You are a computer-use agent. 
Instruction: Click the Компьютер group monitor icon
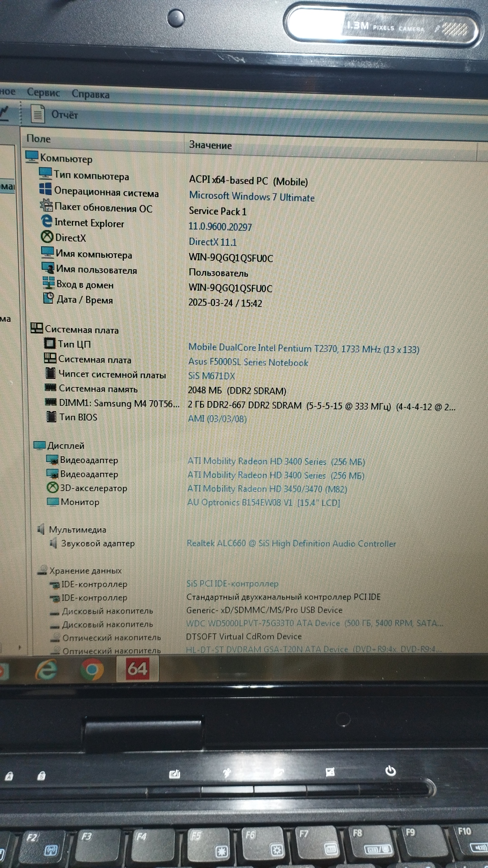point(32,156)
